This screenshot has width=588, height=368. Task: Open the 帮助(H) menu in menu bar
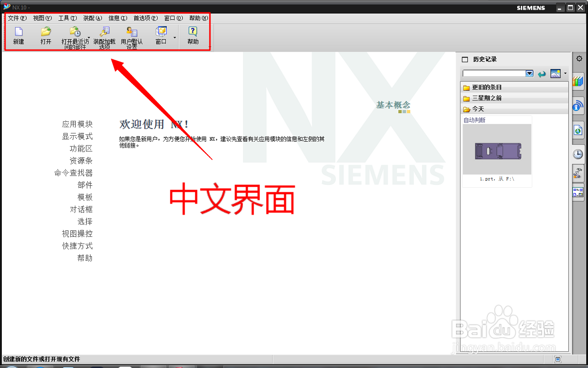point(198,18)
